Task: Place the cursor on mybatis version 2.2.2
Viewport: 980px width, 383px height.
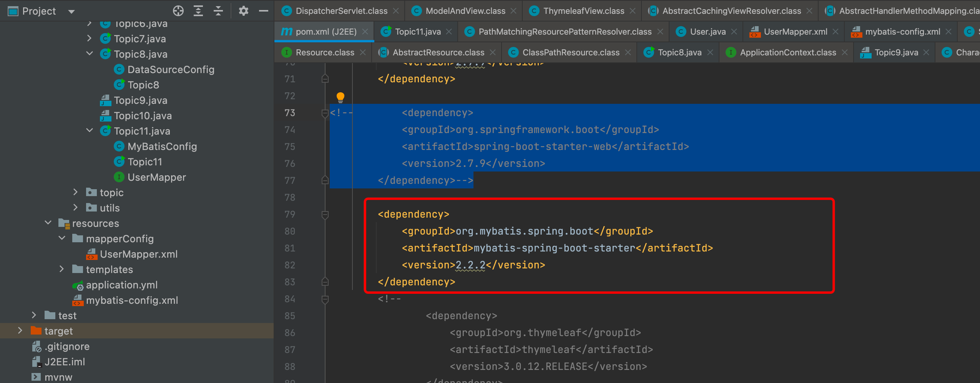Action: [x=470, y=265]
